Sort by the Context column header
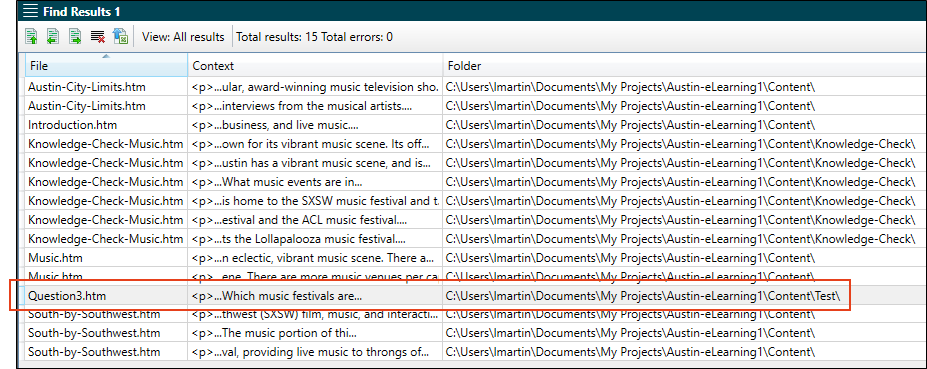 pos(315,66)
